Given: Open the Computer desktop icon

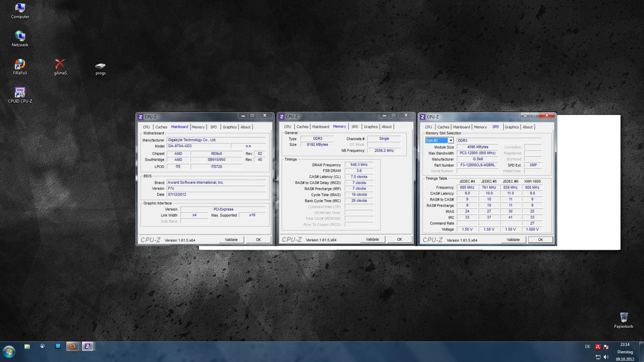Looking at the screenshot, I should click(x=20, y=11).
